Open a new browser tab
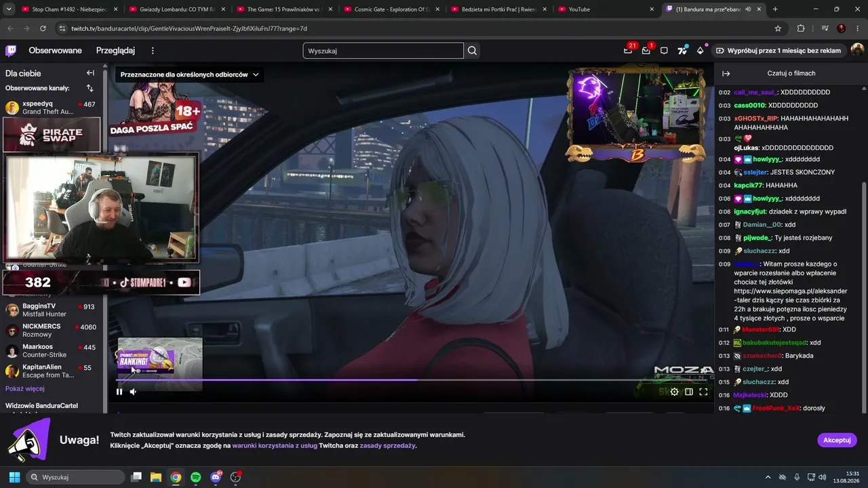 (x=775, y=9)
